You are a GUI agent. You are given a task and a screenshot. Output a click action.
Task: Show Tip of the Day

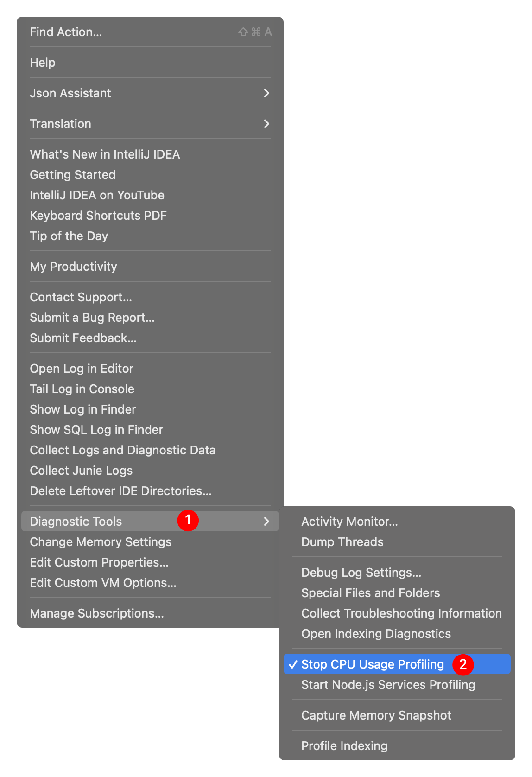coord(69,236)
